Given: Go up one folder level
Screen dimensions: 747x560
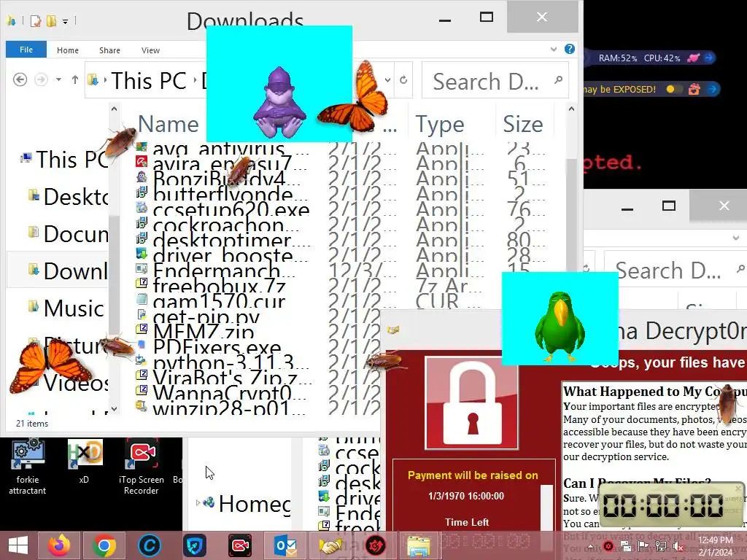Looking at the screenshot, I should click(x=75, y=79).
